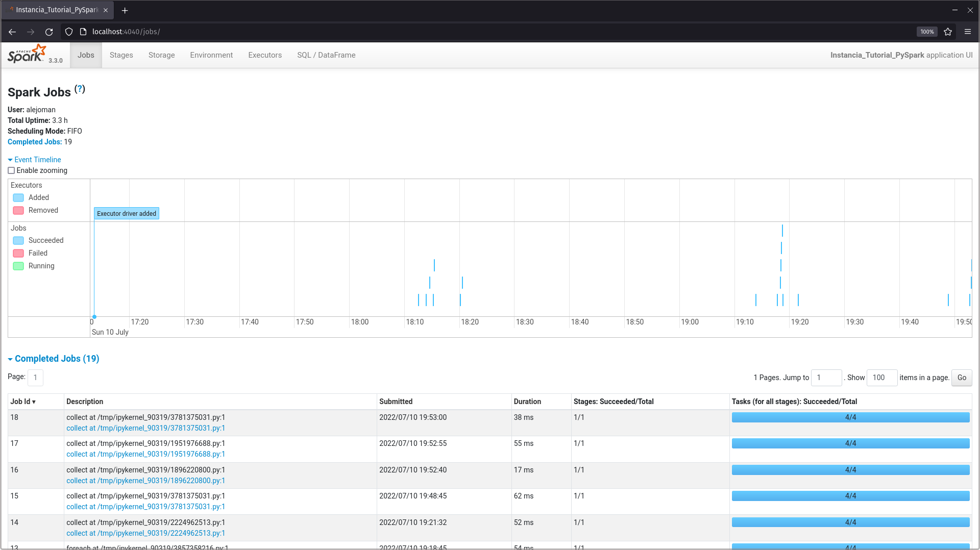The height and width of the screenshot is (550, 980).
Task: Open the Stages tab
Action: point(121,55)
